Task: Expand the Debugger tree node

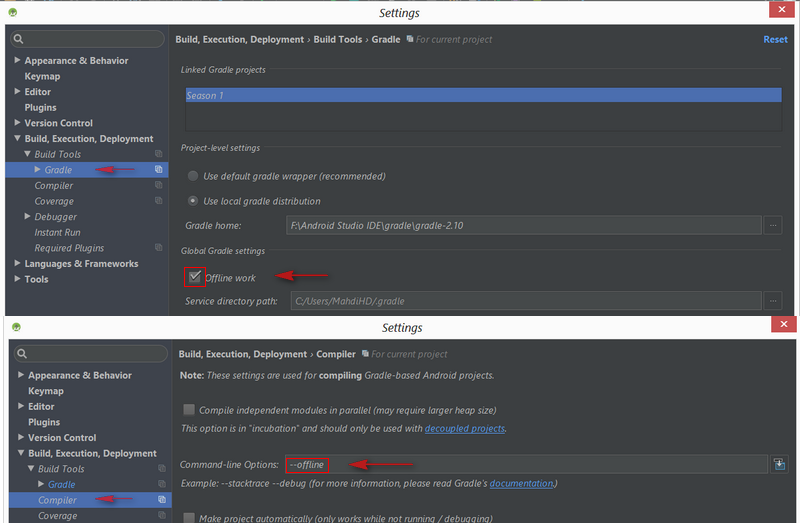Action: [27, 217]
